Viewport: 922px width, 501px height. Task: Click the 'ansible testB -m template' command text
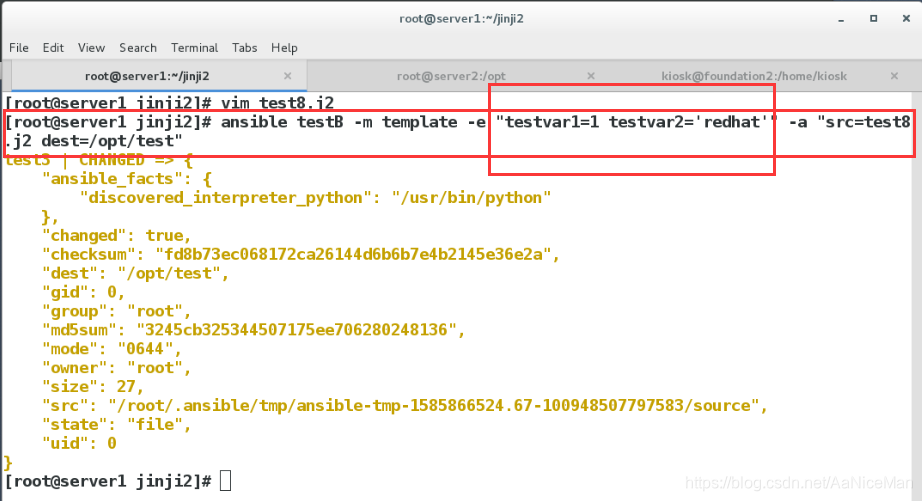tap(339, 122)
